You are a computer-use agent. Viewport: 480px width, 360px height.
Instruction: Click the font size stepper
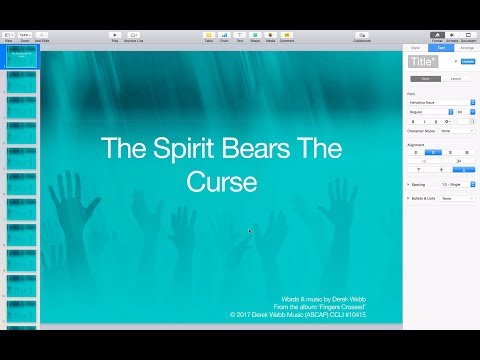tap(473, 112)
